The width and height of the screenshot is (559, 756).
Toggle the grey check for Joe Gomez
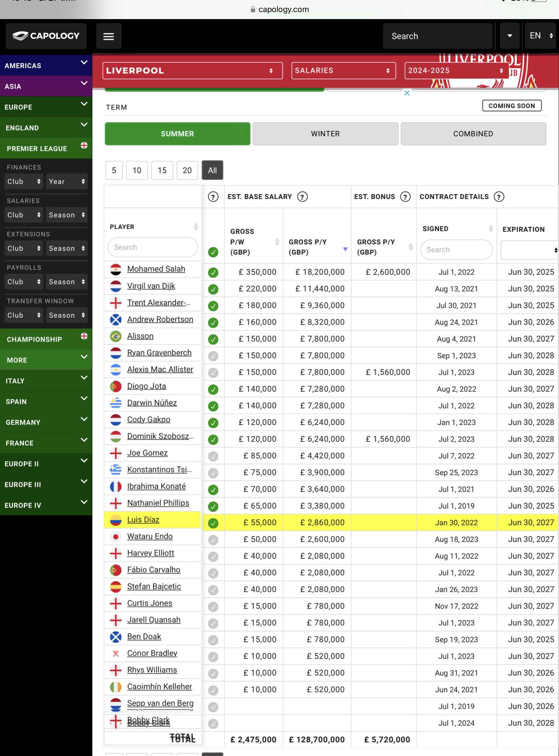[213, 456]
